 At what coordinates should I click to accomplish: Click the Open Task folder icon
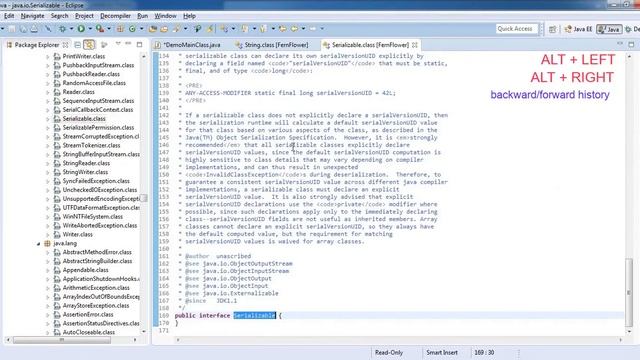pyautogui.click(x=164, y=29)
